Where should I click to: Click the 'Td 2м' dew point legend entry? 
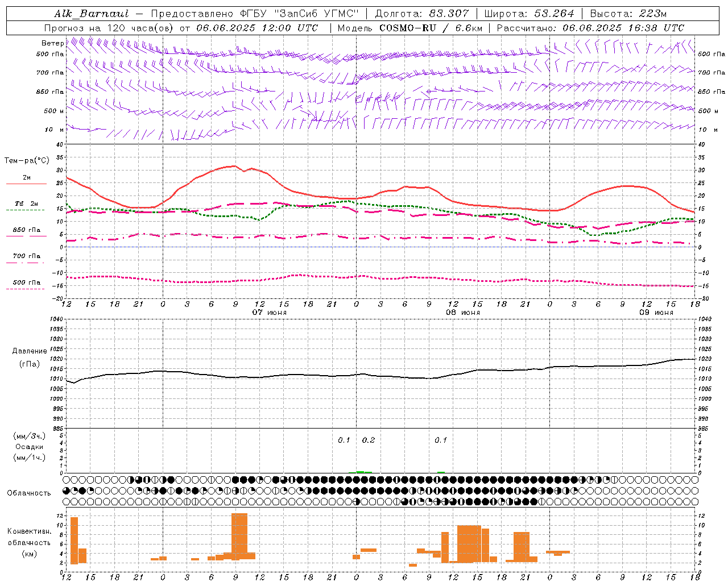26,203
